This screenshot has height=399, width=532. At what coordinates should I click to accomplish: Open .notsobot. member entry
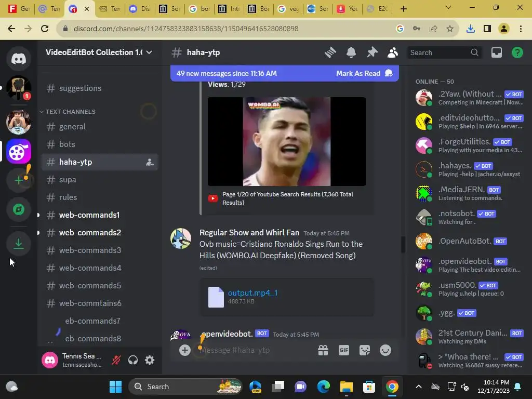pos(470,217)
